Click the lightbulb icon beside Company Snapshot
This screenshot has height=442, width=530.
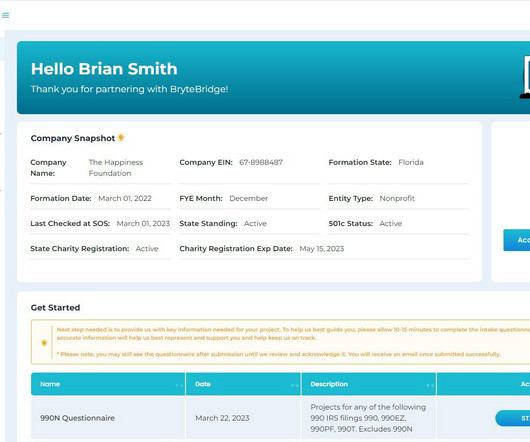point(121,138)
